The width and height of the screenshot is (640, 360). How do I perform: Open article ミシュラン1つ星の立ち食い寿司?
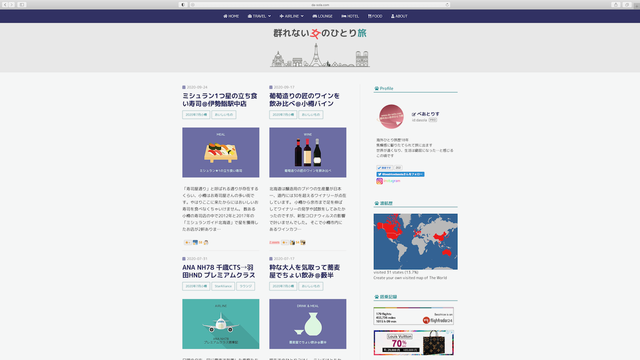(220, 100)
